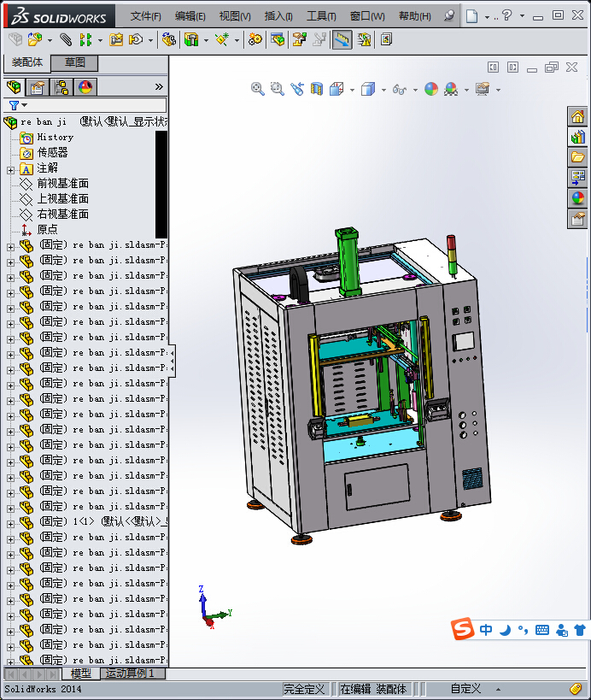Click the Reference Geometry icon
The width and height of the screenshot is (591, 700).
pyautogui.click(x=222, y=39)
